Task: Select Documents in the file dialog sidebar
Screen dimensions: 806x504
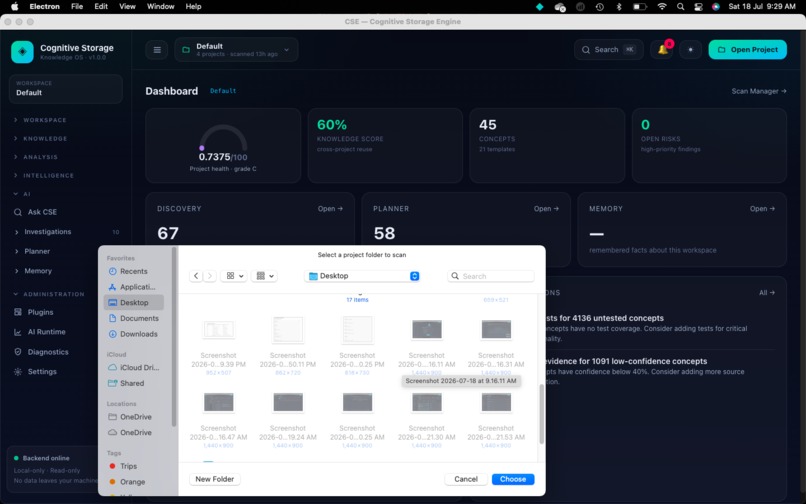Action: [134, 318]
